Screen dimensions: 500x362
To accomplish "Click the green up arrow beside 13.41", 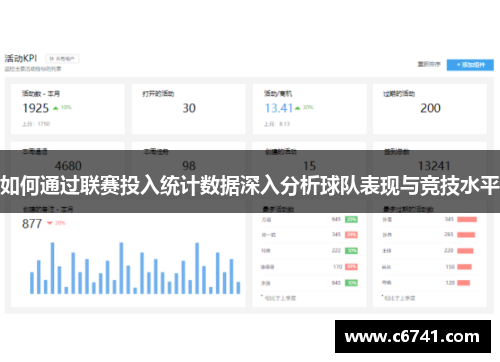I will coord(298,108).
